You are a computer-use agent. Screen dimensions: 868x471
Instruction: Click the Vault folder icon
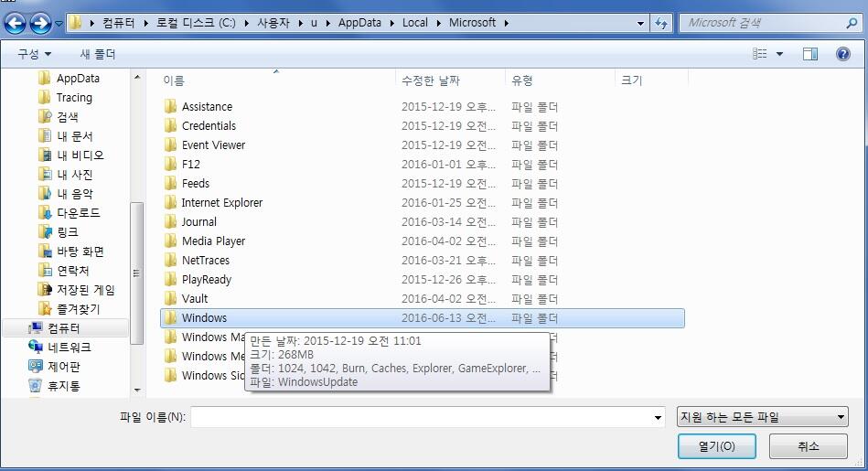pyautogui.click(x=171, y=299)
